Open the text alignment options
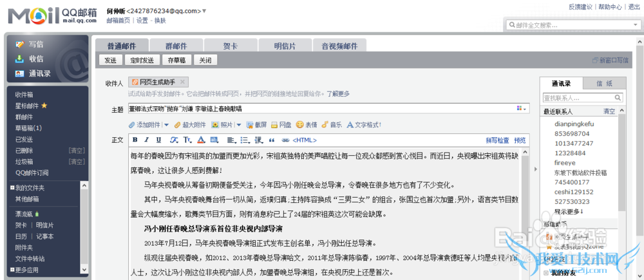Screen dimensions: 644x280 click(x=231, y=140)
